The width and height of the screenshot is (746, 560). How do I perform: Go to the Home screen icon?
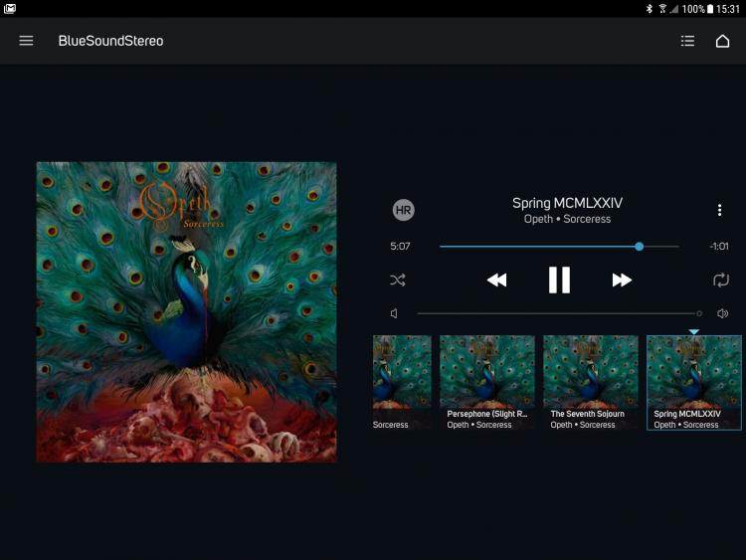[x=722, y=41]
